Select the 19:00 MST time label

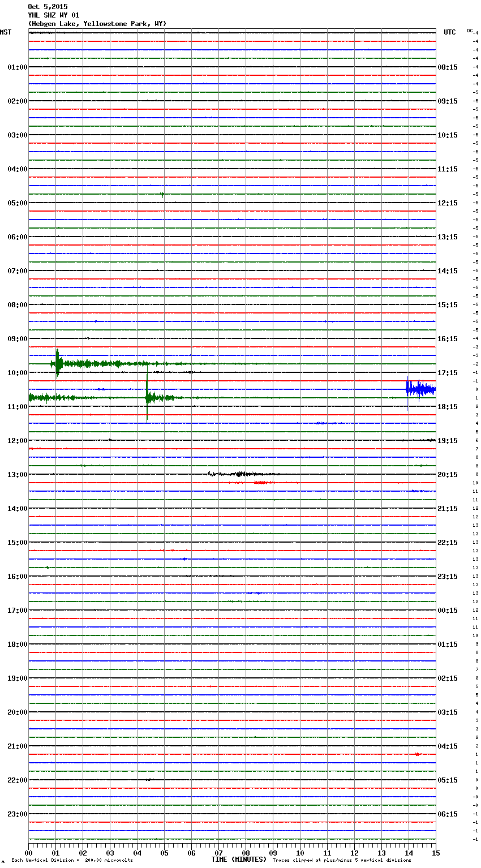[x=17, y=678]
